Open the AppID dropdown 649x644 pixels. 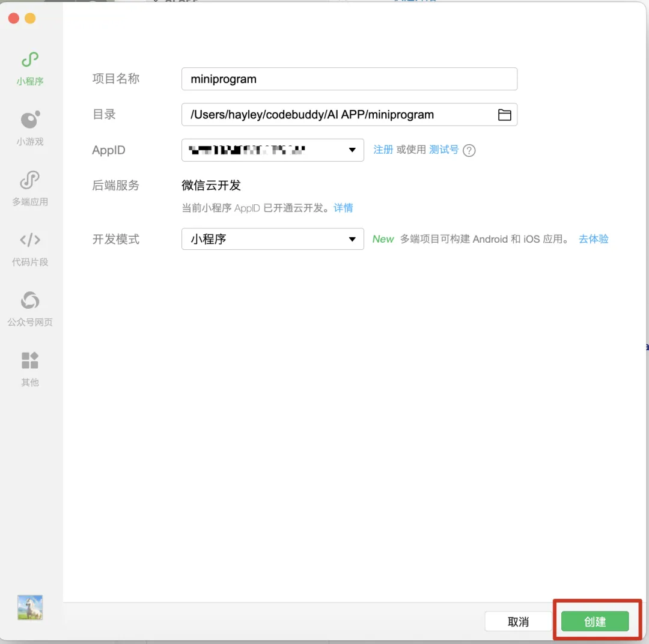point(272,150)
